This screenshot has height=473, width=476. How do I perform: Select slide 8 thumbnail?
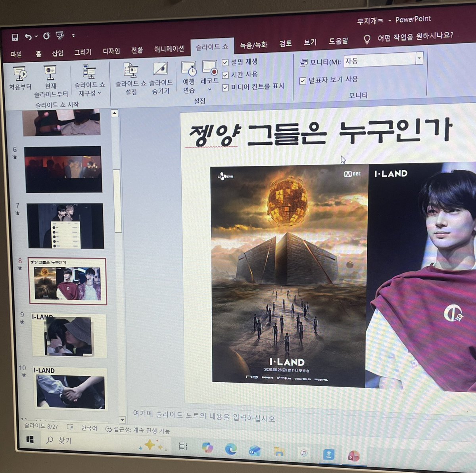point(67,281)
